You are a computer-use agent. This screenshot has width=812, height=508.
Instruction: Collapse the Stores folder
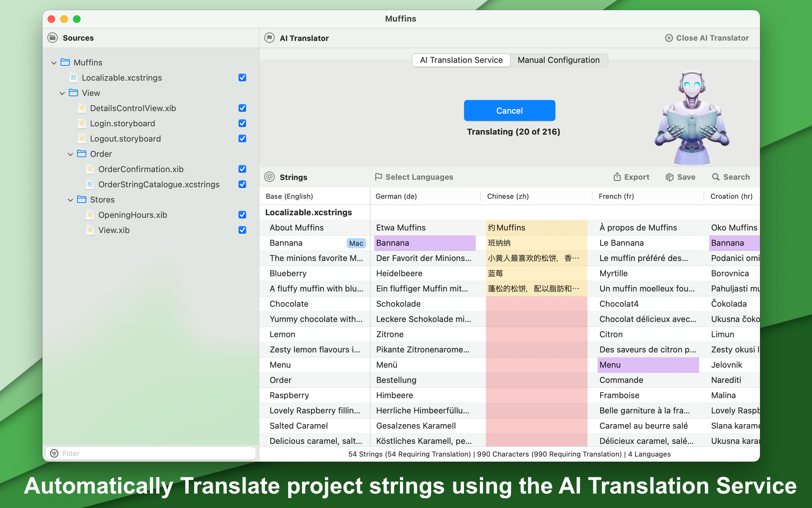[70, 200]
